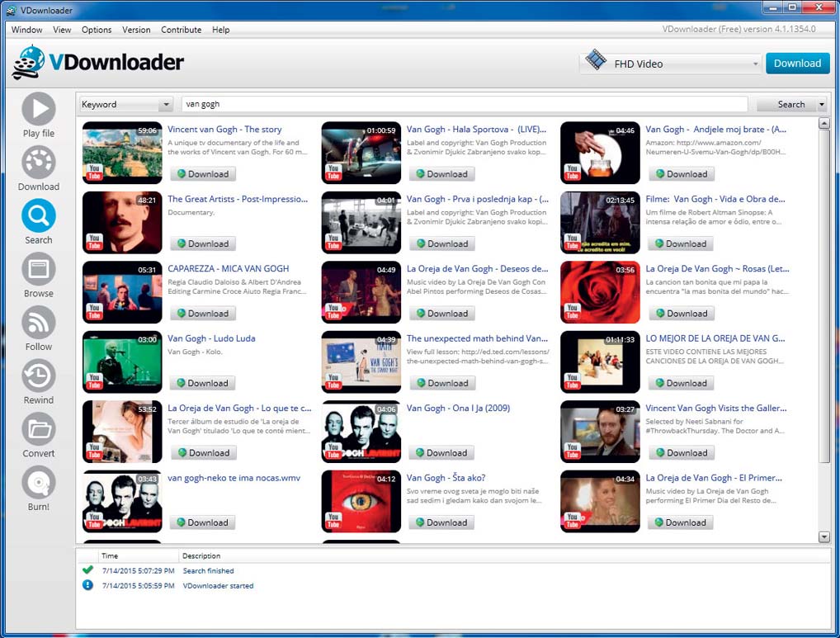The image size is (840, 638).
Task: Download La Oreja de Van Gogh - El Primer
Action: [x=681, y=522]
